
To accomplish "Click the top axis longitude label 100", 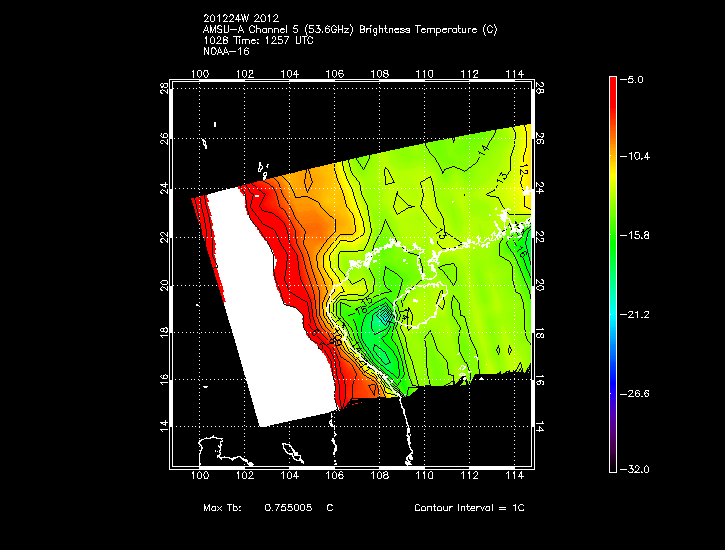I will tap(199, 73).
